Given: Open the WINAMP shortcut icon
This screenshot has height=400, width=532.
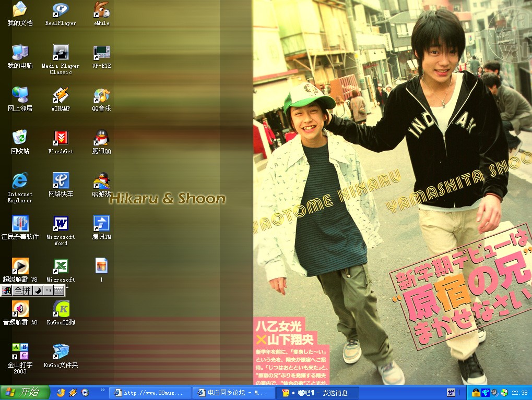Looking at the screenshot, I should pos(61,95).
